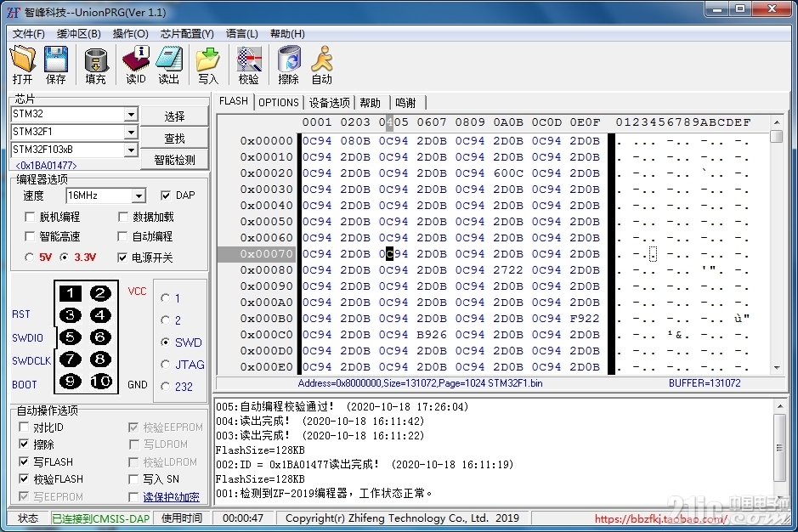This screenshot has width=798, height=532.
Task: Select the 3.3V voltage radio button
Action: click(64, 258)
